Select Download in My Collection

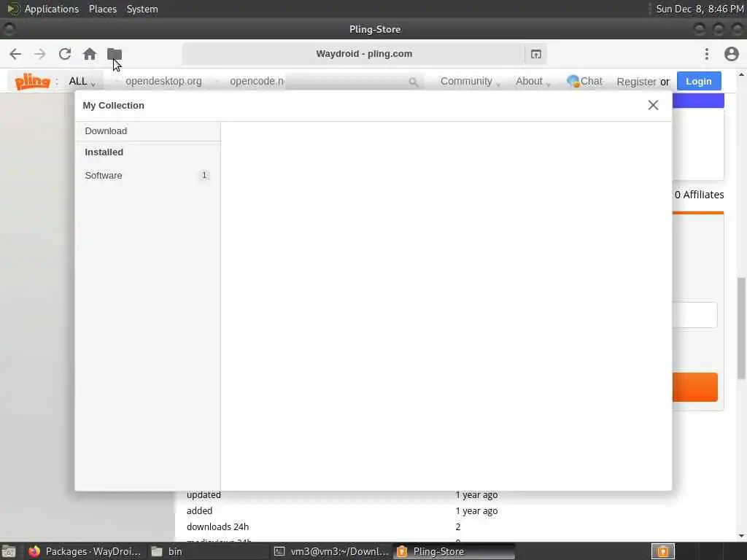[x=147, y=131]
